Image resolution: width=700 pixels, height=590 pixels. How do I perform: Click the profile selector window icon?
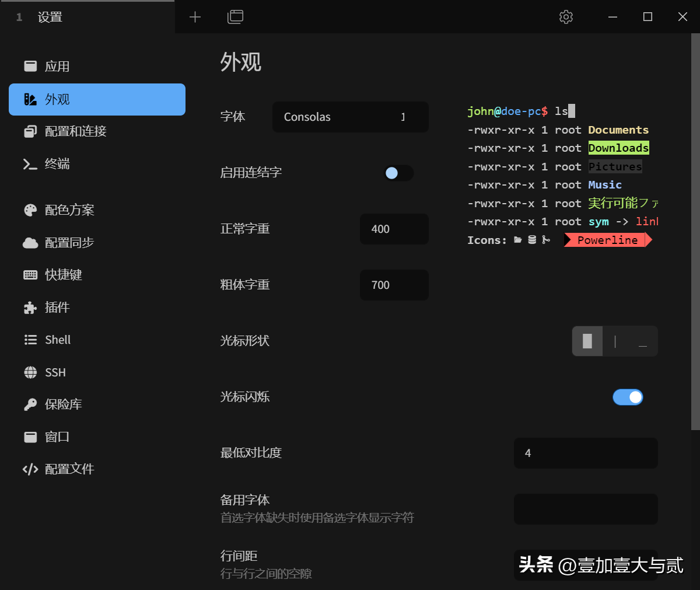(x=235, y=17)
